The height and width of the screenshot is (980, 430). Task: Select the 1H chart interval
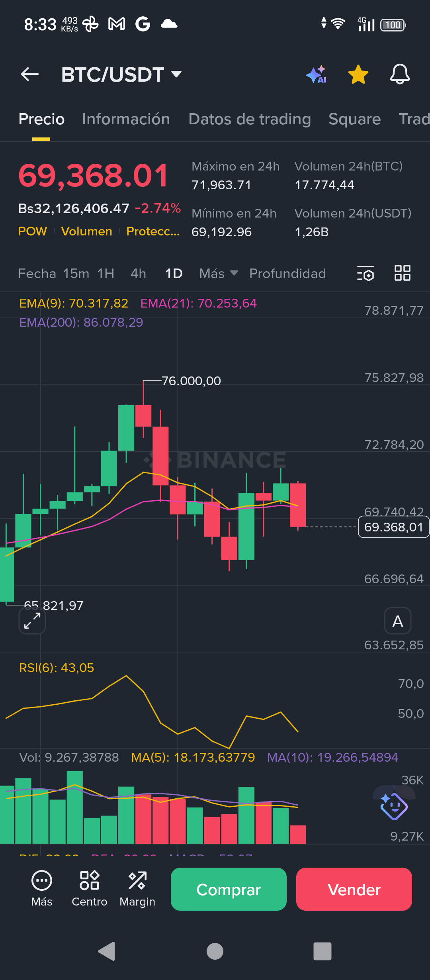[106, 273]
